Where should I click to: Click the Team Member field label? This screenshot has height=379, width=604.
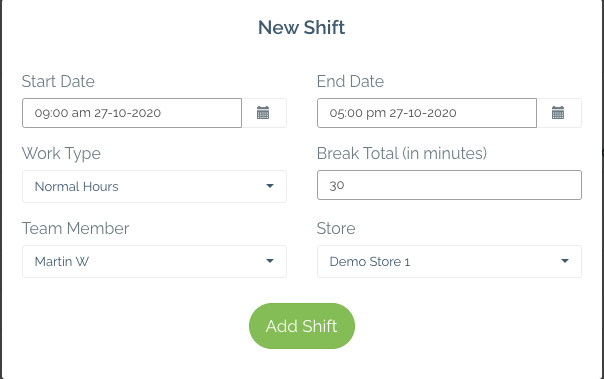(76, 228)
